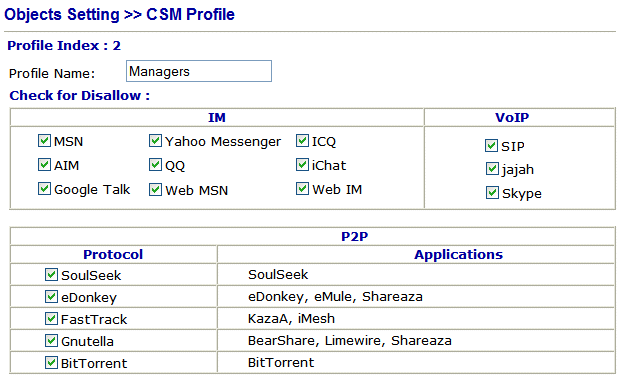The image size is (623, 382).
Task: Uncheck the eDonkey protocol checkbox
Action: pos(51,297)
